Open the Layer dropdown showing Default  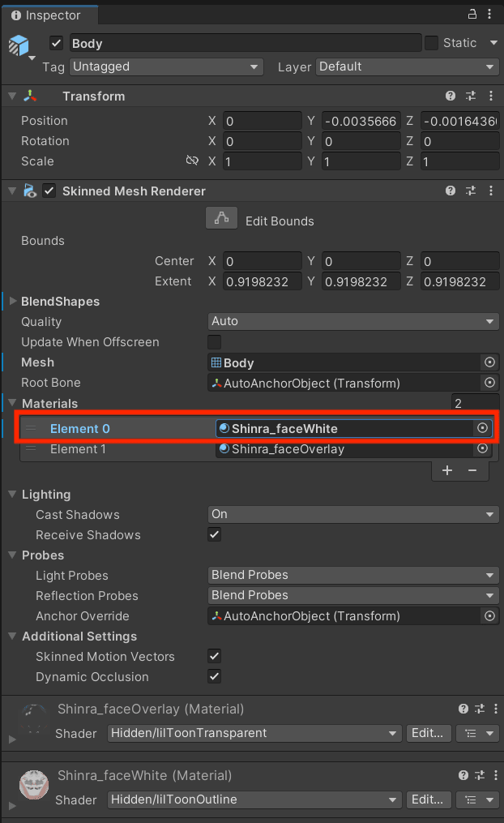[x=408, y=66]
